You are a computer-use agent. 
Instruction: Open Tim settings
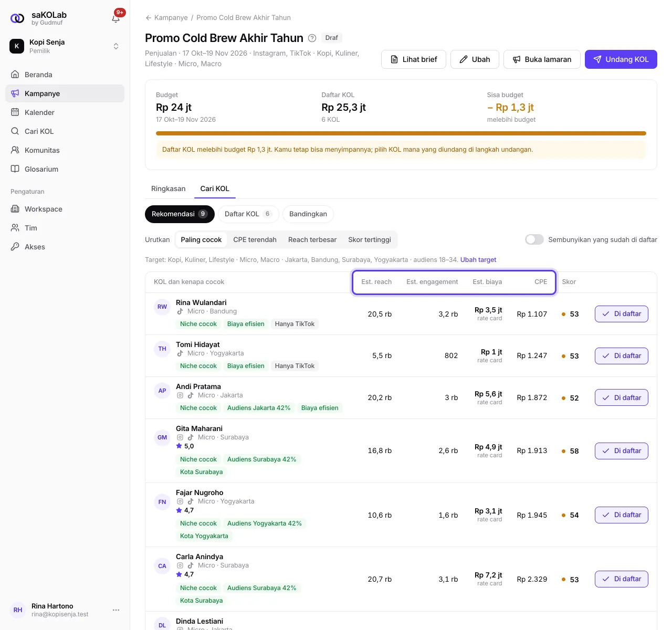[65, 228]
